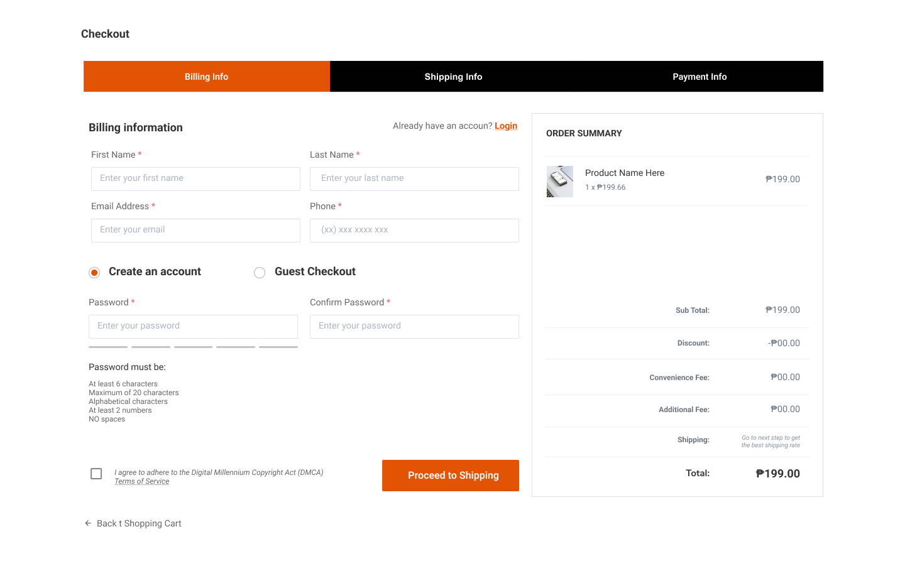Select Guest Checkout radio button

pos(260,273)
